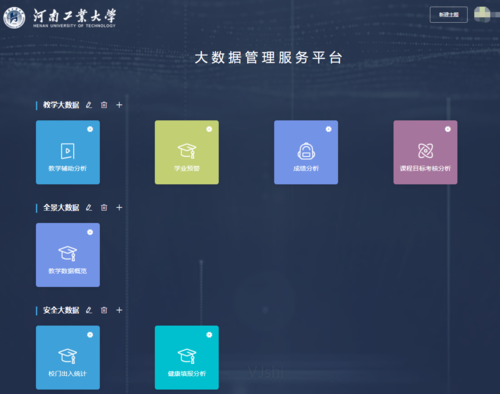Add a card to 安全大数据 section
This screenshot has width=500, height=394.
[119, 310]
